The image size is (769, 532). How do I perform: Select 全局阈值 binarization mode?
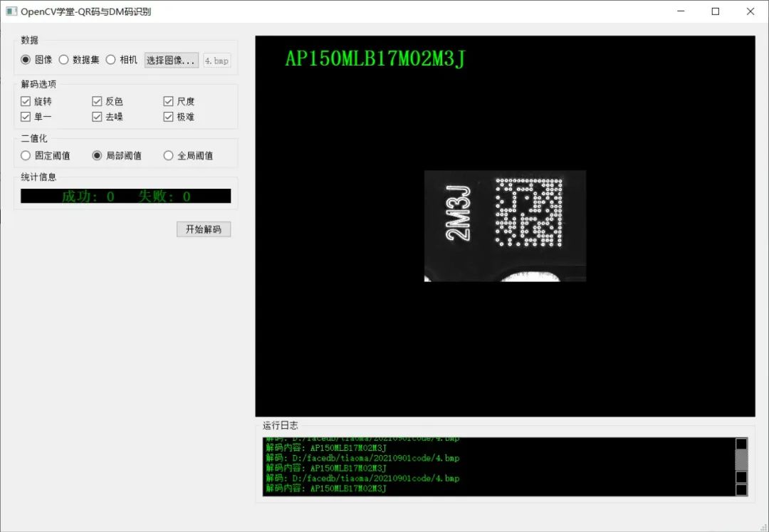pyautogui.click(x=168, y=155)
